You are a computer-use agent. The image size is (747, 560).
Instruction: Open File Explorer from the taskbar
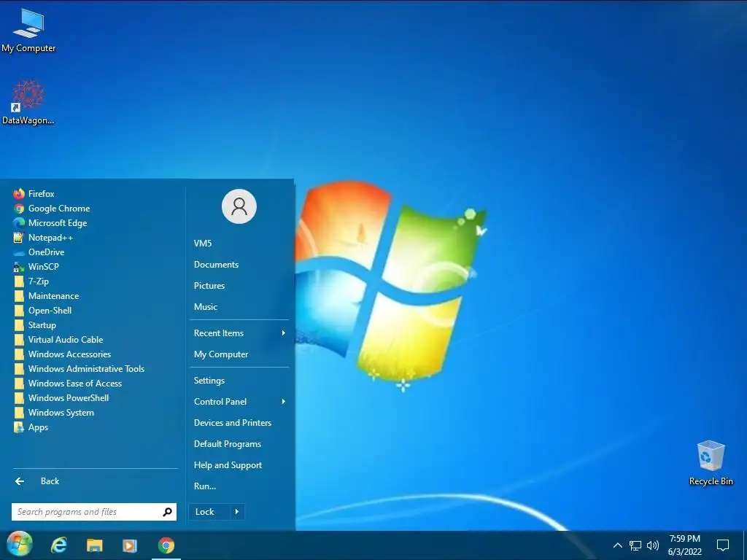[x=94, y=545]
